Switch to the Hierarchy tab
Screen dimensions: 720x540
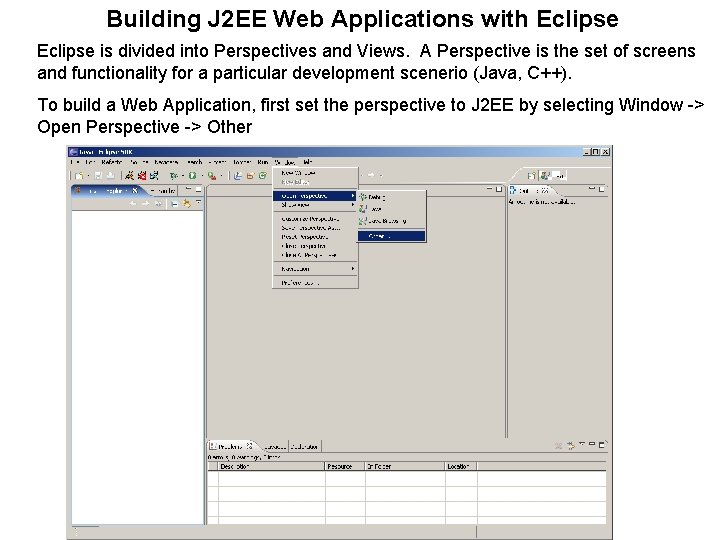(163, 191)
